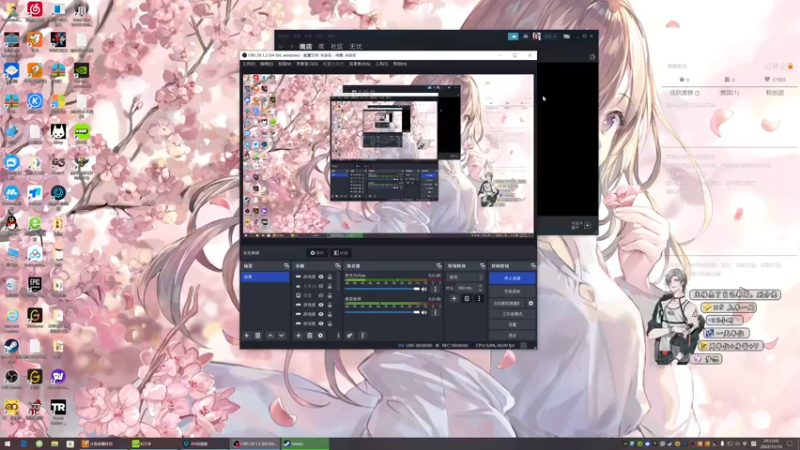The width and height of the screenshot is (800, 450).
Task: Remove transition with trash icon in Transitions
Action: click(x=466, y=298)
